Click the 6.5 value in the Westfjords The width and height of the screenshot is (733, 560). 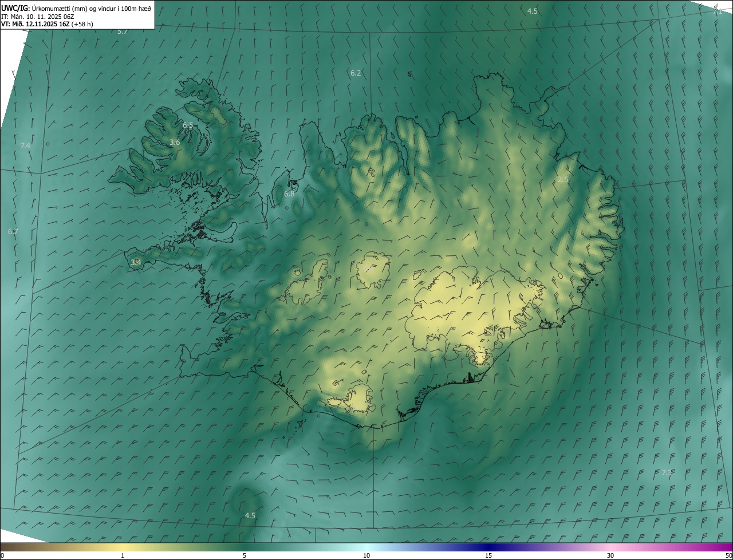point(188,125)
